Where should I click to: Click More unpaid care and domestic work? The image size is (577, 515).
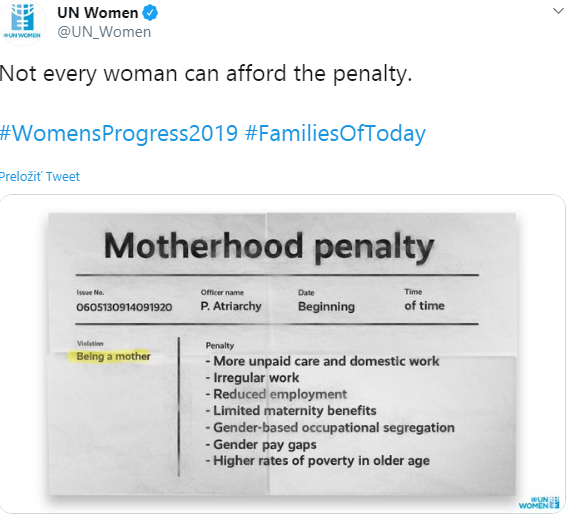click(x=322, y=361)
